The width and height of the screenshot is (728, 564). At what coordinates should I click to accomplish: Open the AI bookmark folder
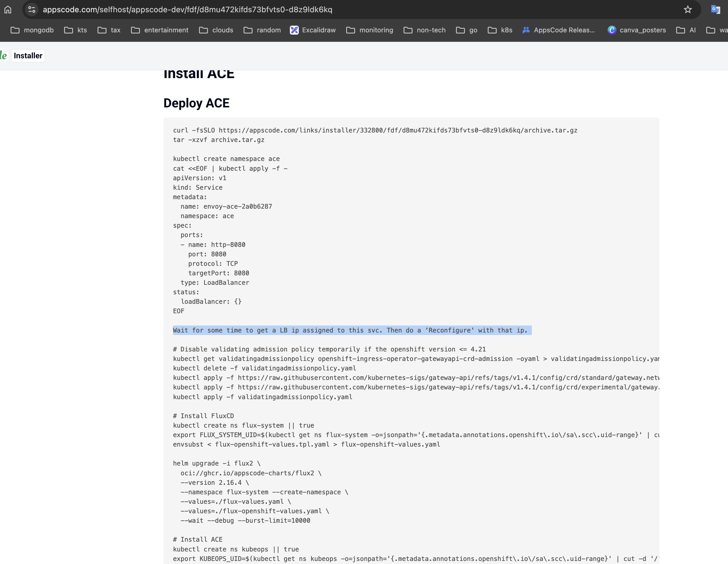pos(686,30)
